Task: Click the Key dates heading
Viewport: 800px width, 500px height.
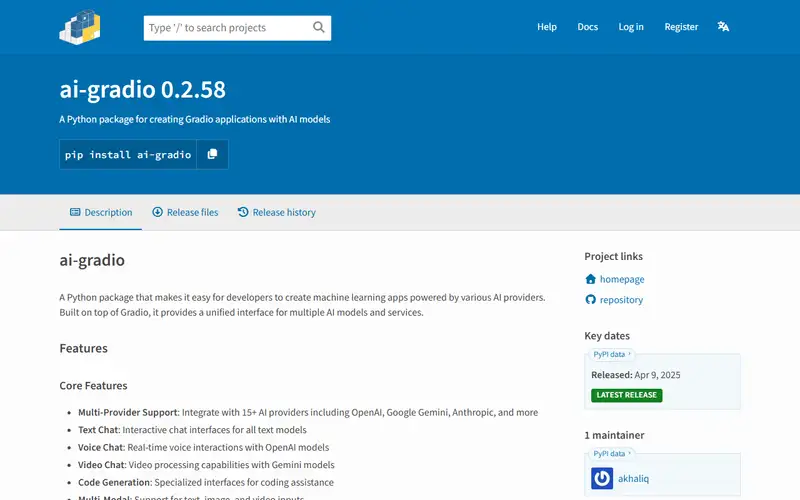Action: coord(607,336)
